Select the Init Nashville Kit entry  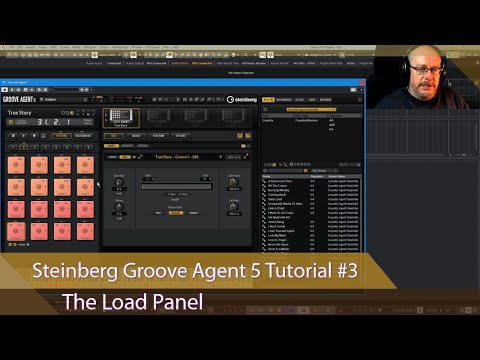pos(279,217)
